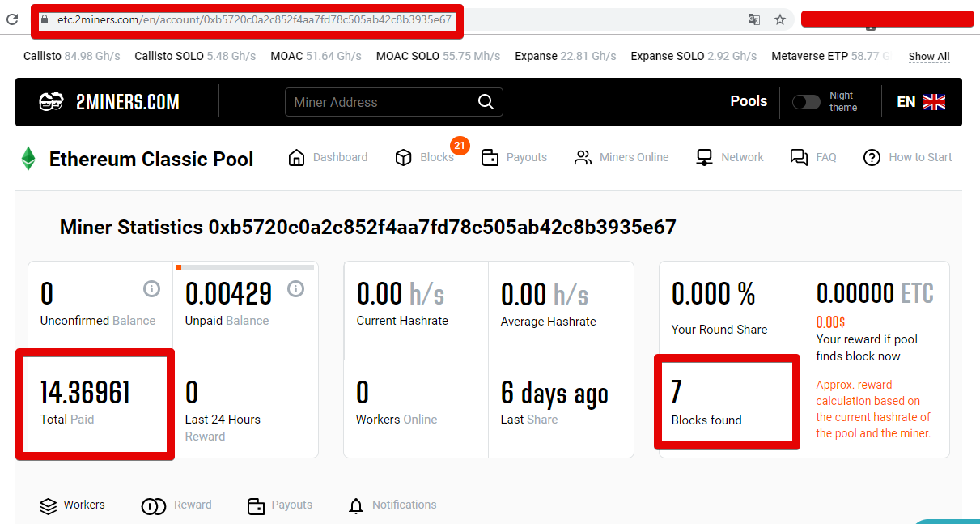Click the Last 24 Hours Reward value
The width and height of the screenshot is (980, 524).
pyautogui.click(x=192, y=393)
